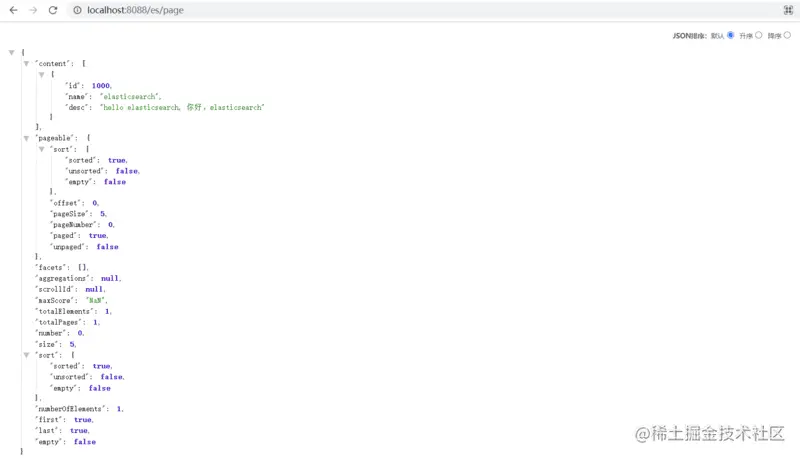Click the "totalPages" key
800x458 pixels.
(x=60, y=322)
